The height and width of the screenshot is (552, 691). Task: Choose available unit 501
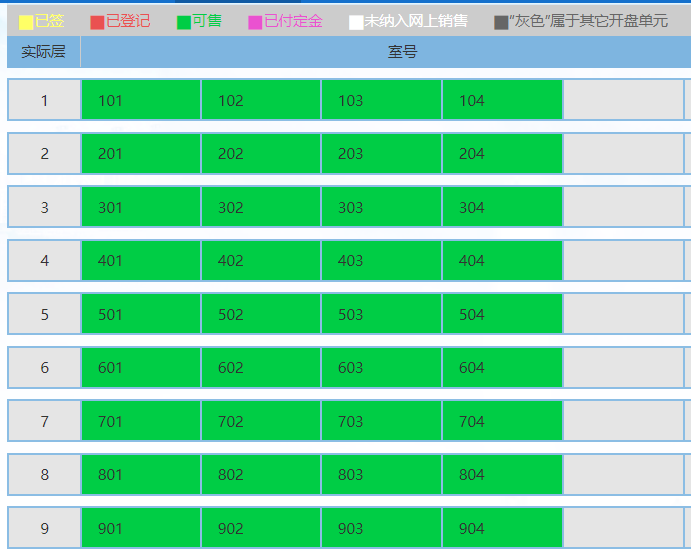141,314
